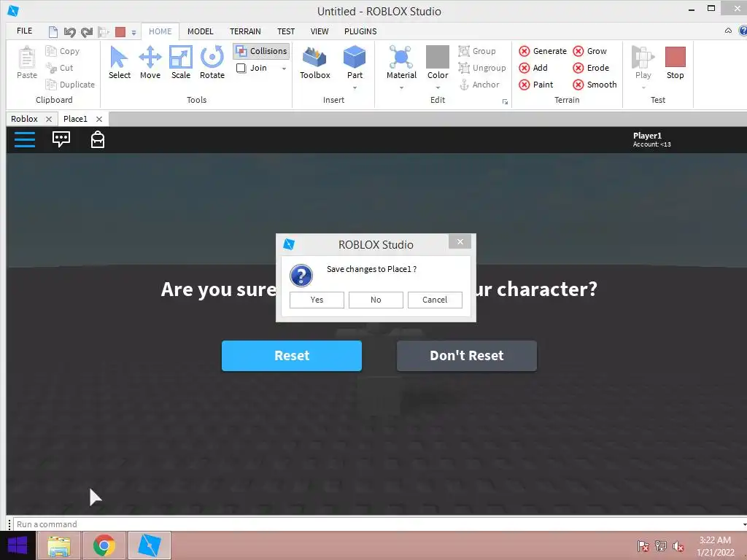Viewport: 747px width, 560px height.
Task: Collapse the ribbon with the caret icon
Action: coord(728,31)
